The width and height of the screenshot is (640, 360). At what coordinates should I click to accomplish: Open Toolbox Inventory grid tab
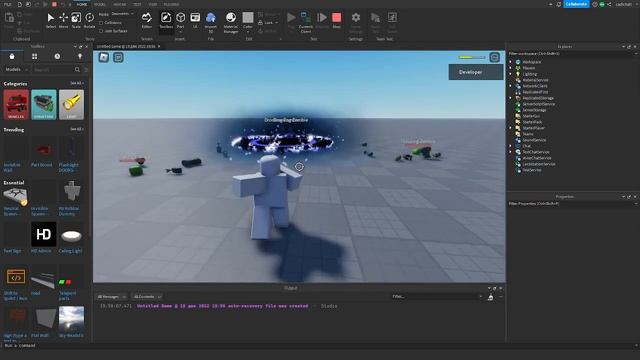click(35, 56)
